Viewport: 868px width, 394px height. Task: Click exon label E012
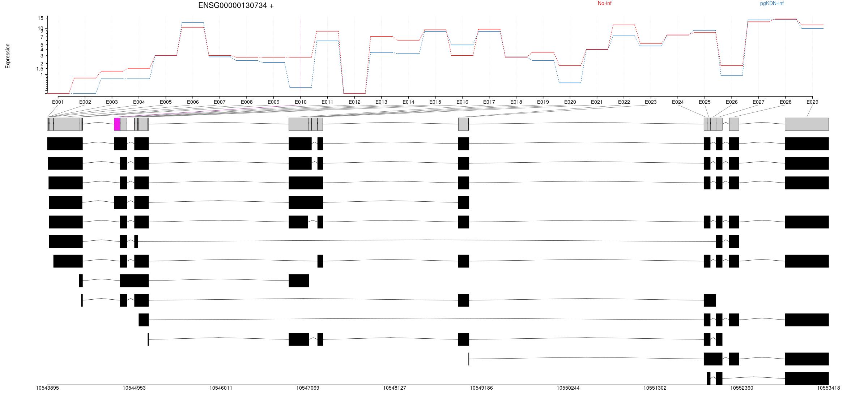click(x=354, y=102)
